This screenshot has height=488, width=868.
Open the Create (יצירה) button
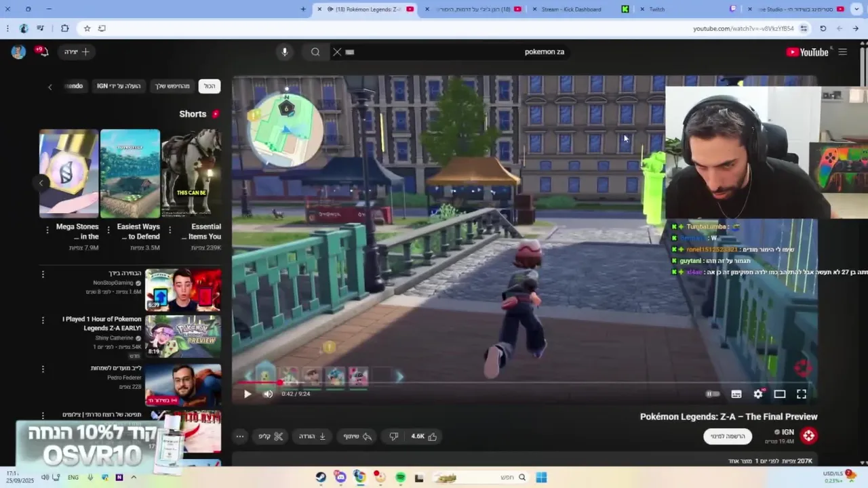(x=77, y=52)
